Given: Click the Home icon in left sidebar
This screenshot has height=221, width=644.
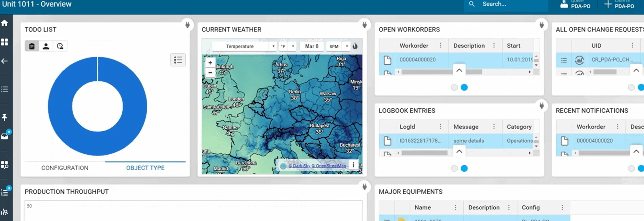Looking at the screenshot, I should coord(5,23).
